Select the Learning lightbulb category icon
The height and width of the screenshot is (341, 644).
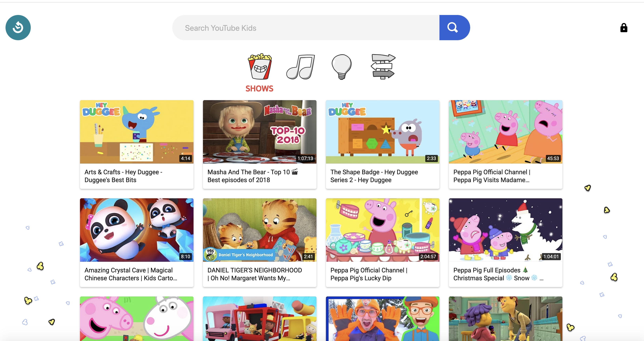point(342,67)
